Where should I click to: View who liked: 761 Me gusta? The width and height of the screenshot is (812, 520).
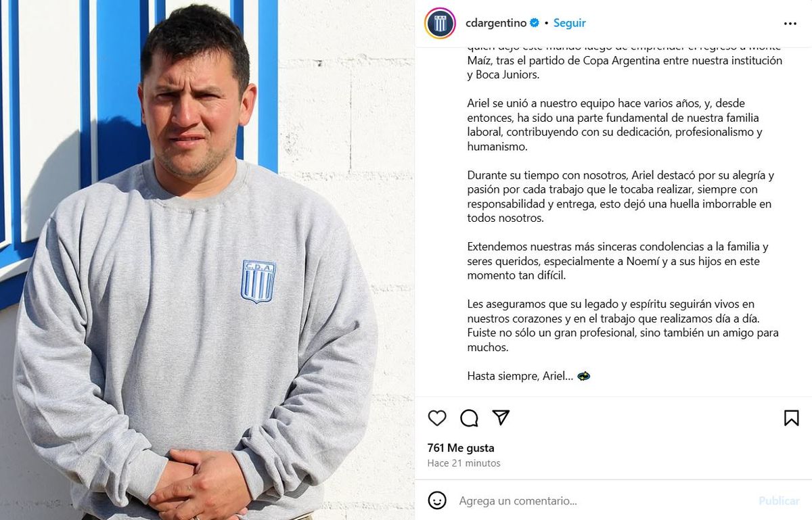click(x=461, y=448)
